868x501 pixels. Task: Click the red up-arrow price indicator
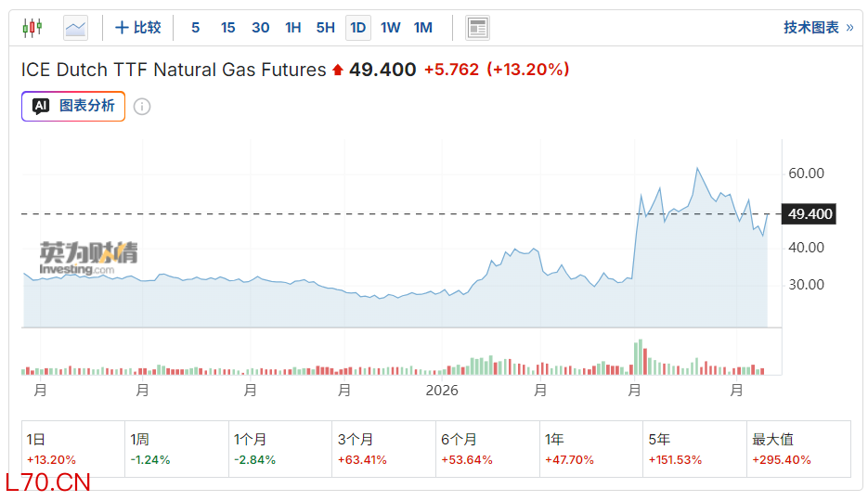coord(338,70)
